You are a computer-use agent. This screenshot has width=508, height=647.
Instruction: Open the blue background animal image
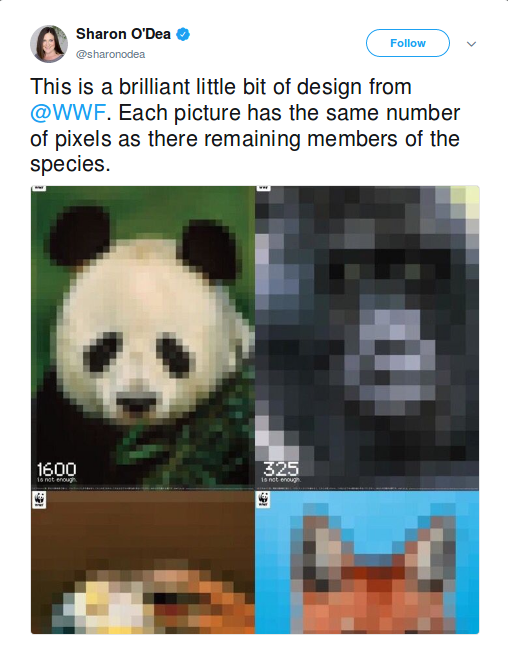click(367, 562)
